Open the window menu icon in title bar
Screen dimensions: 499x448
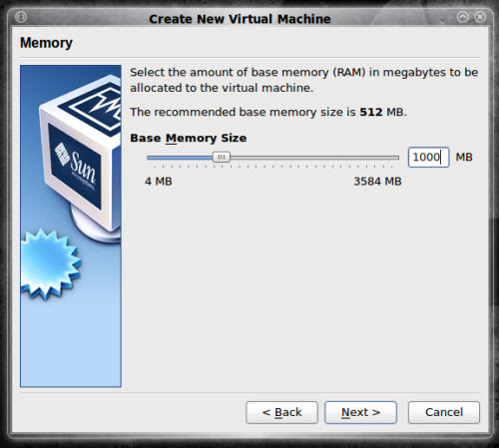point(21,17)
